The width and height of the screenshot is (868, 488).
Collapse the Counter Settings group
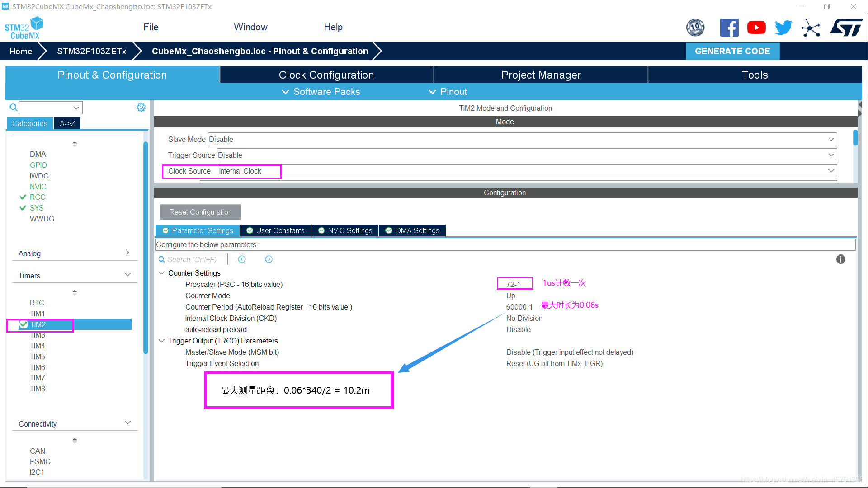click(162, 273)
